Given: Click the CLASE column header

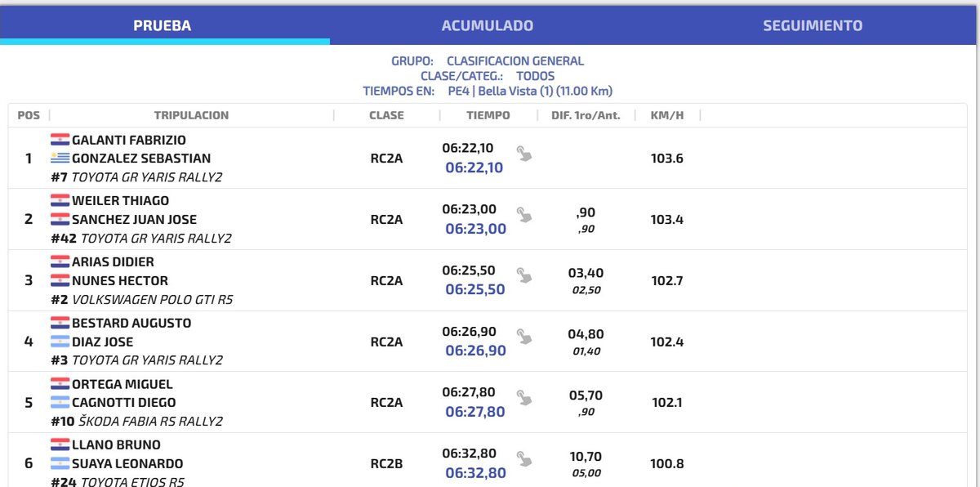Looking at the screenshot, I should tap(386, 115).
